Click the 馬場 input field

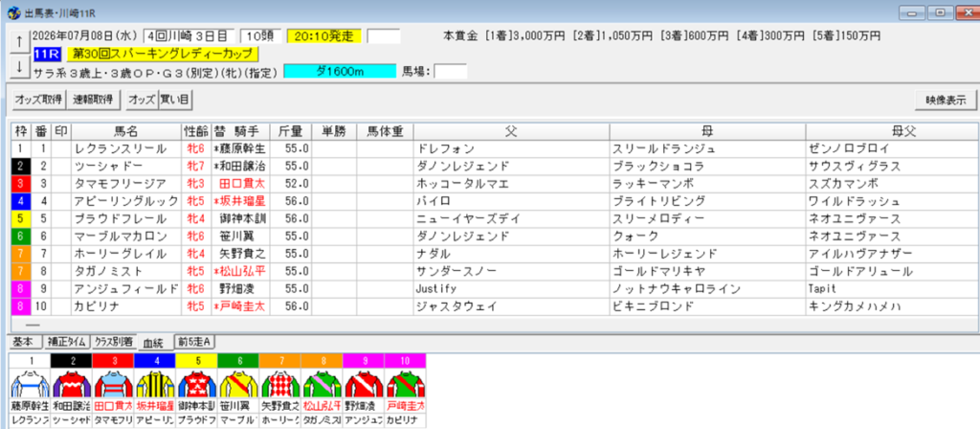pos(450,71)
